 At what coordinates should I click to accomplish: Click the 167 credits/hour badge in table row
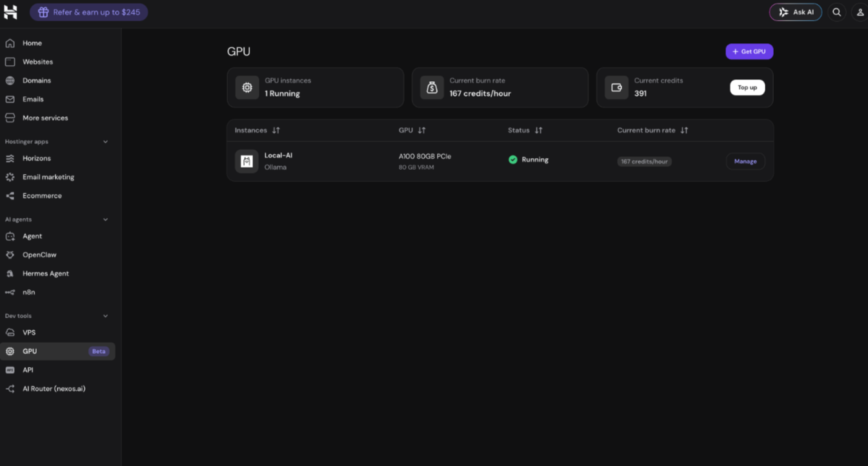[x=644, y=161]
